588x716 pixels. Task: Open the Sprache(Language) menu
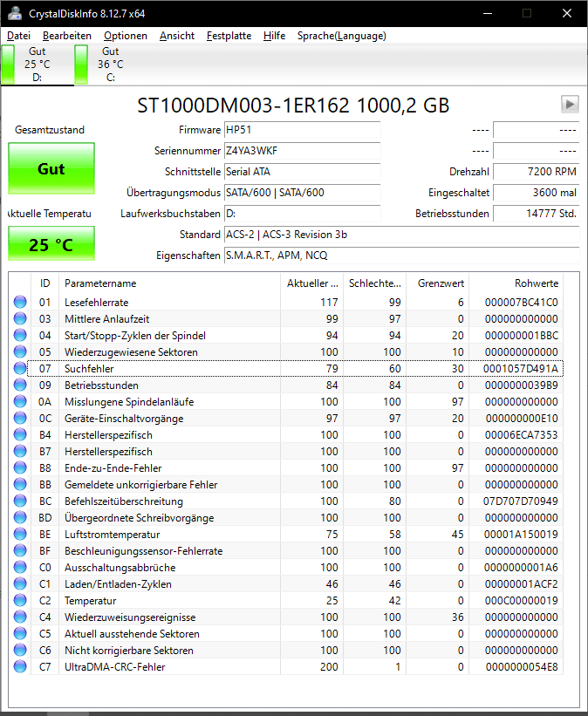342,36
